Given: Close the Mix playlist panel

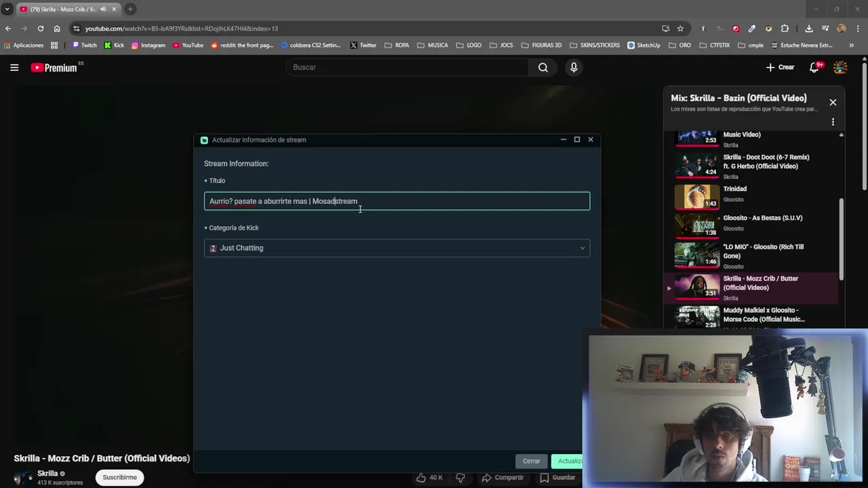Looking at the screenshot, I should coord(833,102).
